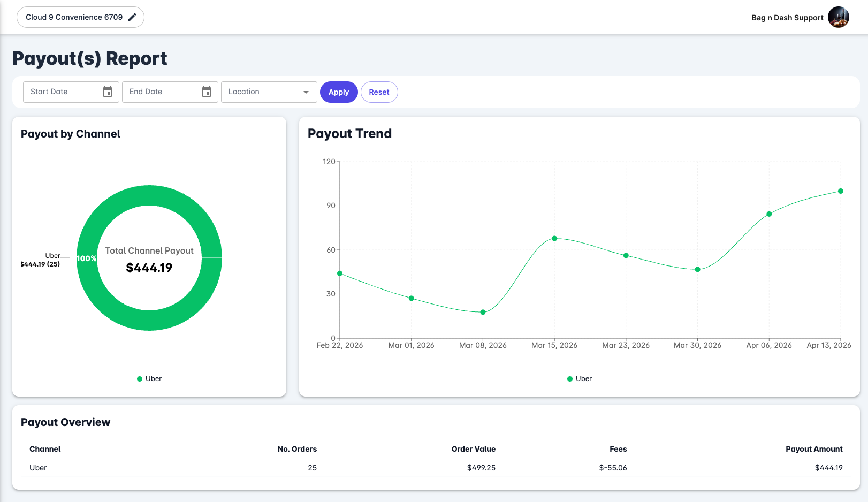Click the No. Orders column header
The image size is (868, 502).
click(297, 449)
